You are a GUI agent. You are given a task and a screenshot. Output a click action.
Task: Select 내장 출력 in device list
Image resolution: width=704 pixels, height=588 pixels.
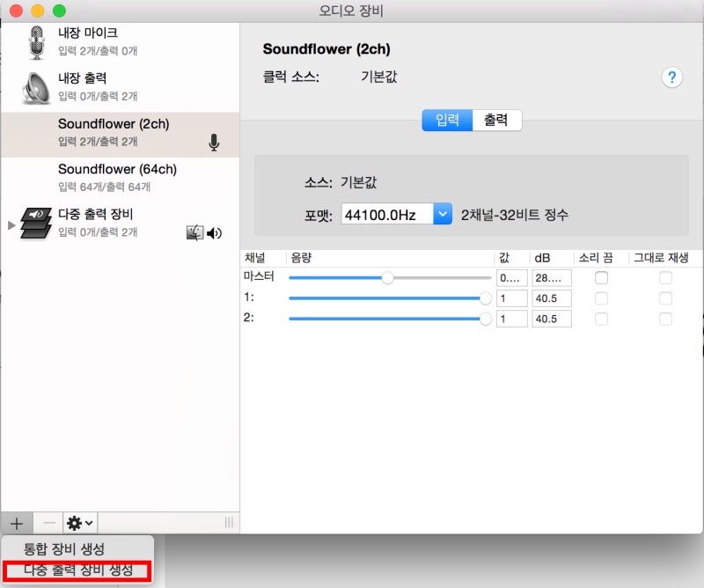(x=121, y=88)
